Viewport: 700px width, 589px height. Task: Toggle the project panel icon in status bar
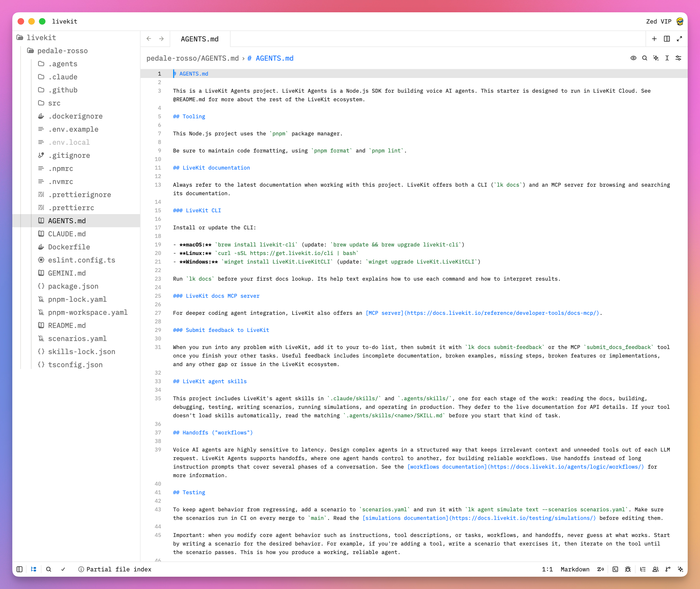(34, 569)
